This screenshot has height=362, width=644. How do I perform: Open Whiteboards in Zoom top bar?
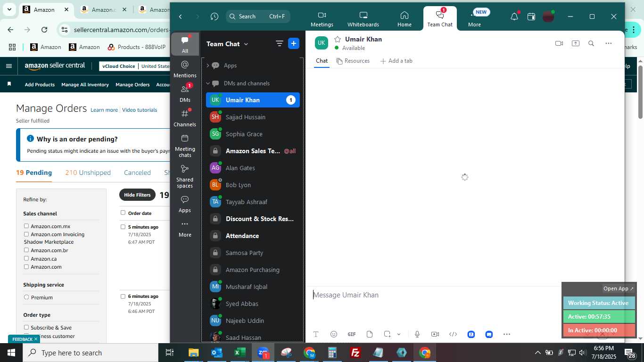pyautogui.click(x=363, y=19)
